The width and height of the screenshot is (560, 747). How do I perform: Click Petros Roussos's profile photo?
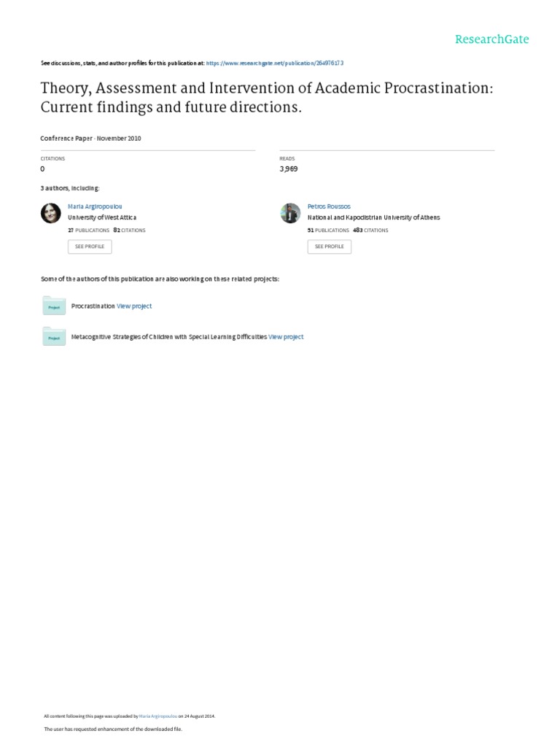click(x=290, y=212)
